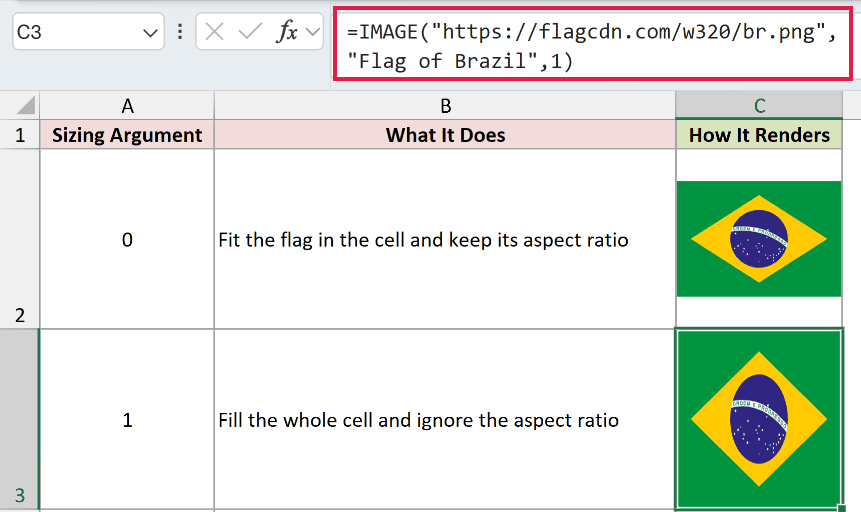
Task: Select cell containing value 0
Action: click(x=127, y=239)
